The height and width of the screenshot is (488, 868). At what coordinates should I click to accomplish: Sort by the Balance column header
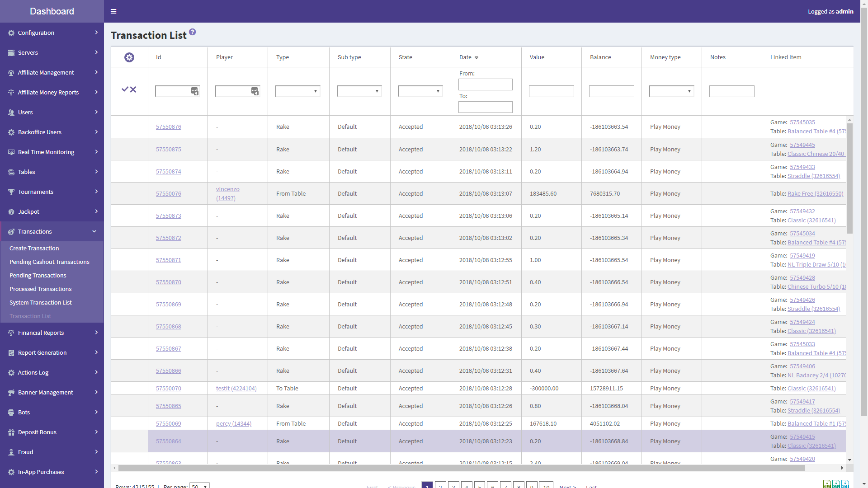(x=600, y=57)
